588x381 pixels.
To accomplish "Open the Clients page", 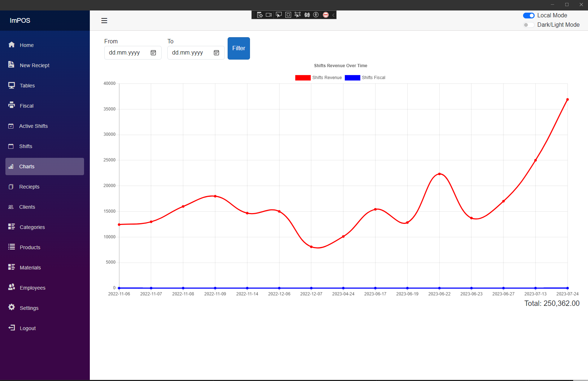I will pos(45,207).
